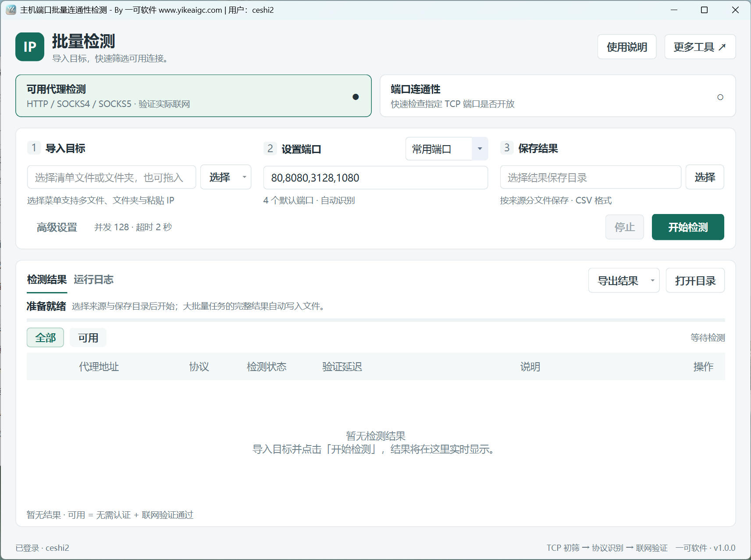Click the 打开目录 button
This screenshot has height=560, width=751.
coord(695,281)
